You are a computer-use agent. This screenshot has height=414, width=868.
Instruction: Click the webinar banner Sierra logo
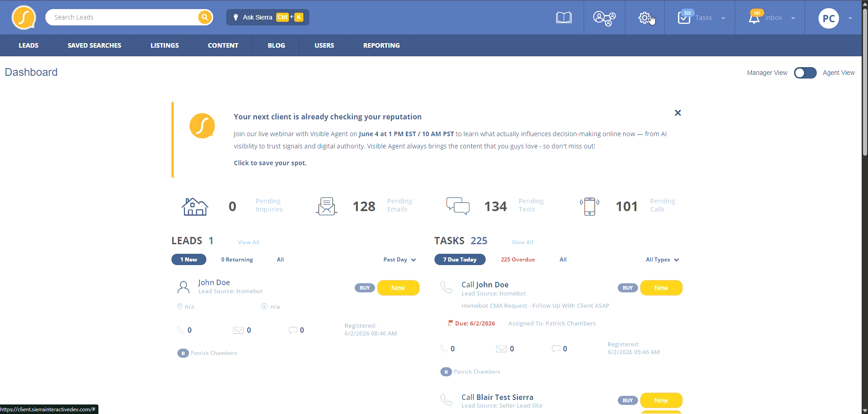point(202,126)
